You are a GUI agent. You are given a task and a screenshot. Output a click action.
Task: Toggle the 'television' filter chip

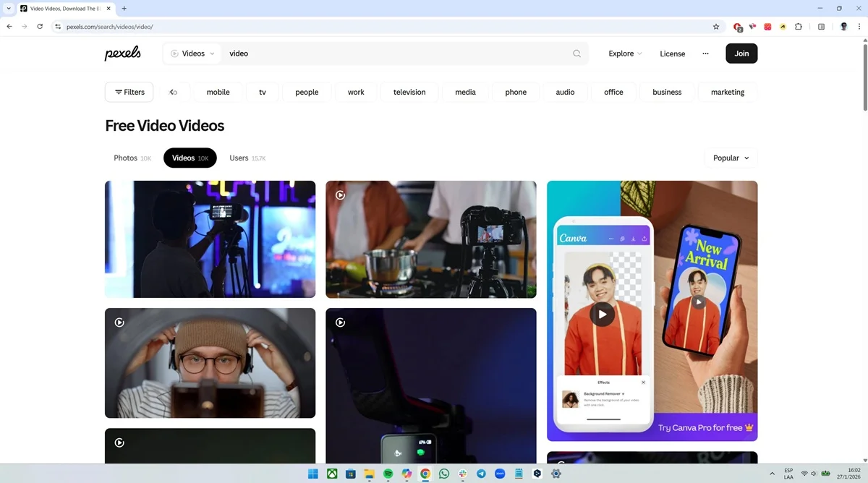(x=409, y=92)
